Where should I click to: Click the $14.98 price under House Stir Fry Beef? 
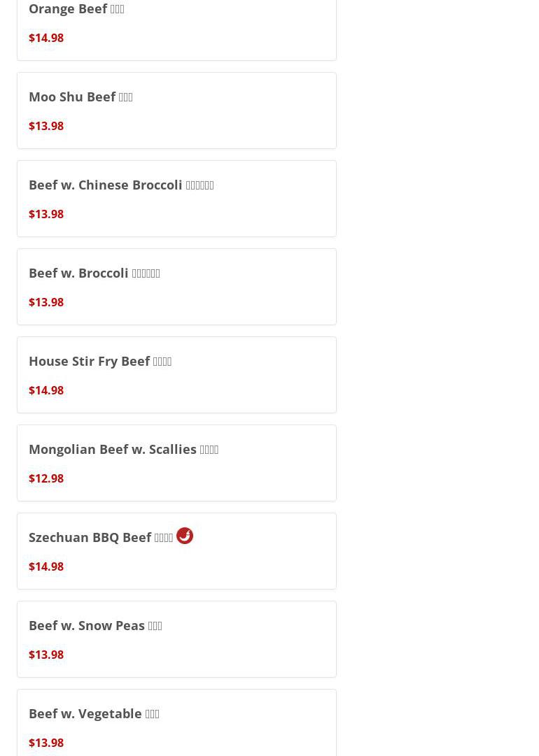46,390
